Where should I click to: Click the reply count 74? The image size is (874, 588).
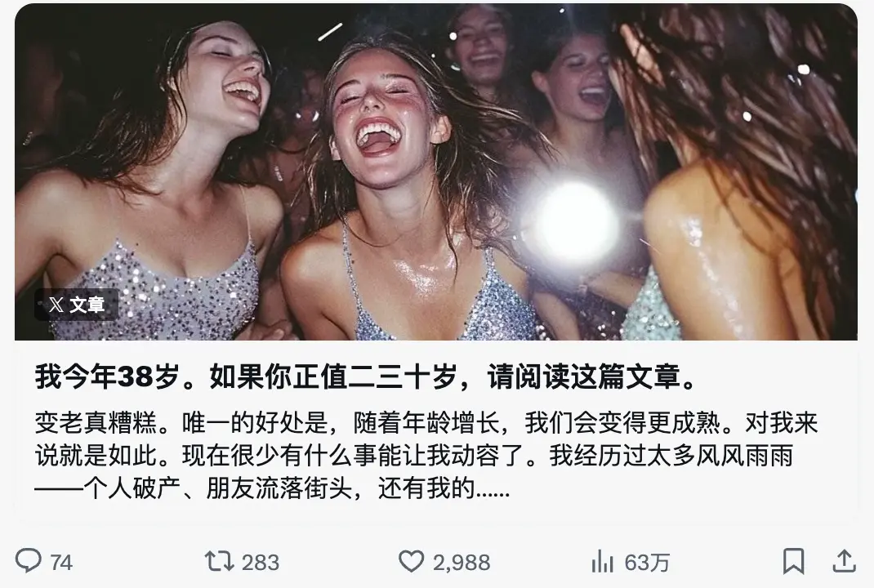click(61, 563)
